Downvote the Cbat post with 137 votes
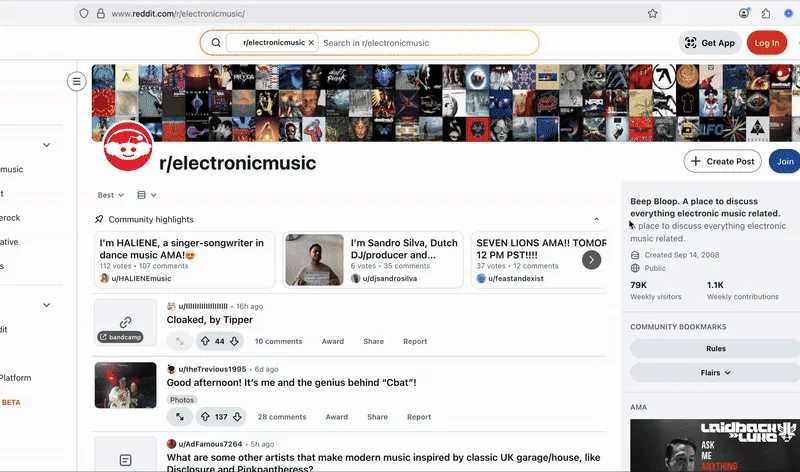This screenshot has height=472, width=800. 237,417
